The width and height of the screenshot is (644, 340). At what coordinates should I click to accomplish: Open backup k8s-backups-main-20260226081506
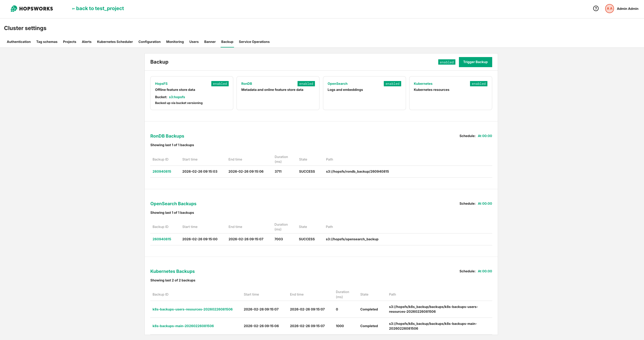pos(183,326)
